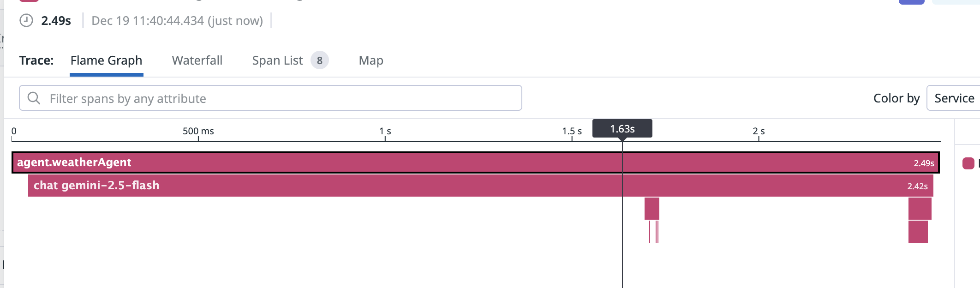Switch to the Map tab
This screenshot has height=288, width=980.
pyautogui.click(x=371, y=60)
